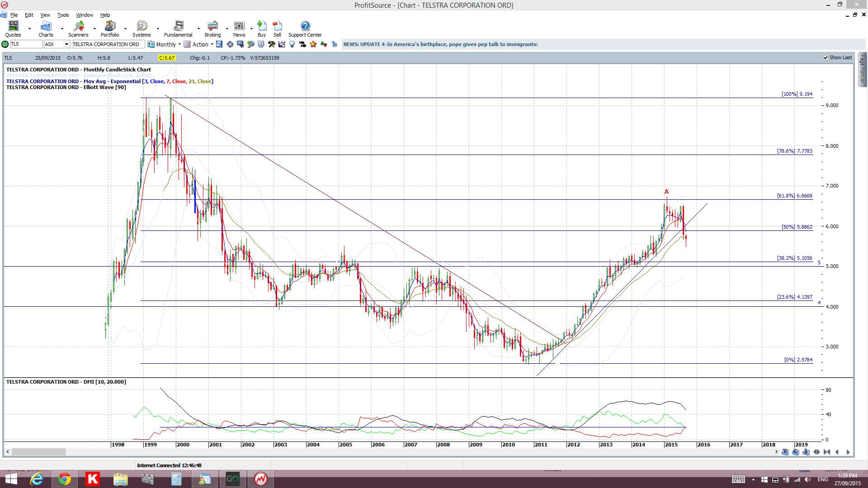Click the hammer tools icon
This screenshot has width=868, height=488.
pos(271,44)
